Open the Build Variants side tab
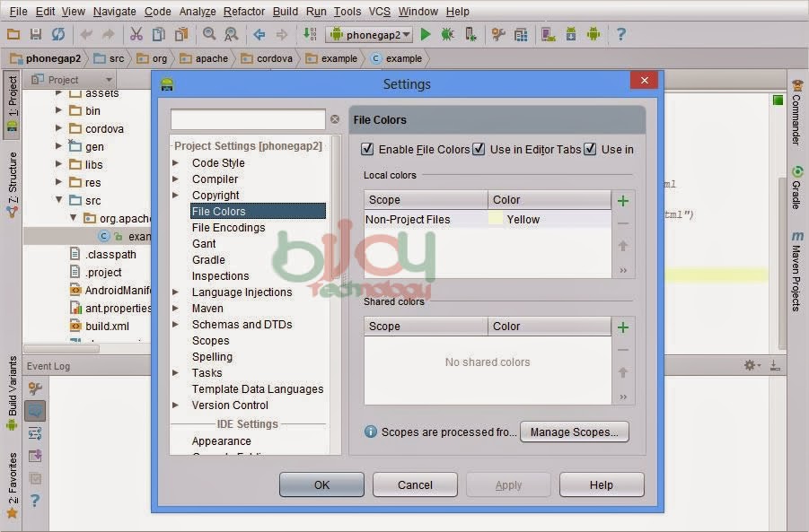 point(12,393)
